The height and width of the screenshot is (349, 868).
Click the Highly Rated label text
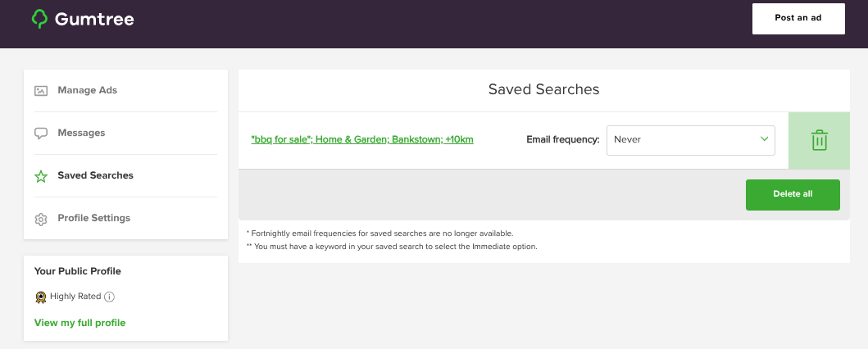point(75,297)
